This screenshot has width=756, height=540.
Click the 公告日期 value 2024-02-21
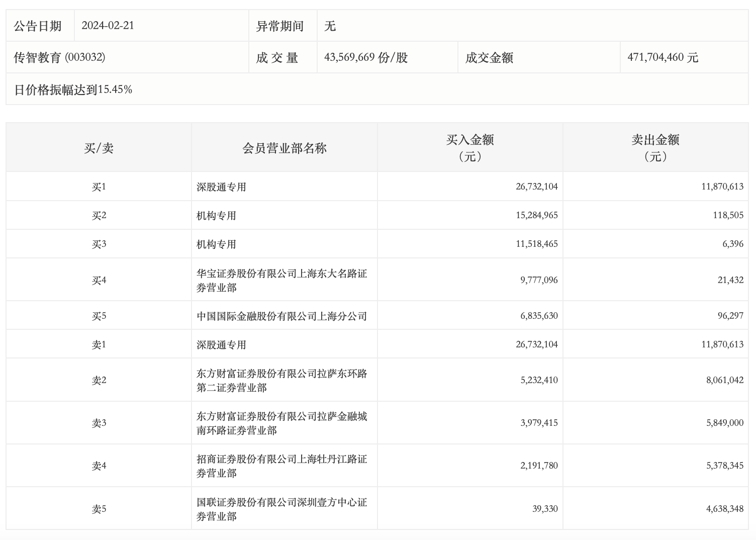(108, 26)
